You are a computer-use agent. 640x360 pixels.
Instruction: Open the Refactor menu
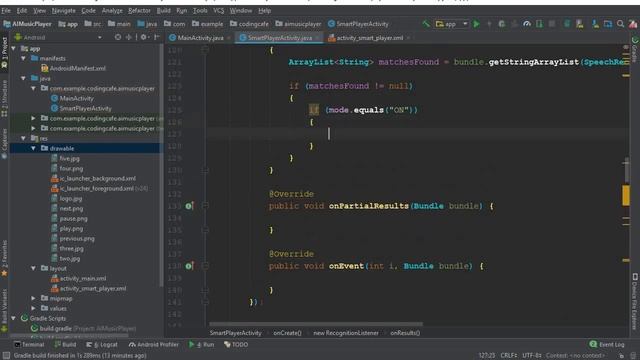[x=139, y=11]
